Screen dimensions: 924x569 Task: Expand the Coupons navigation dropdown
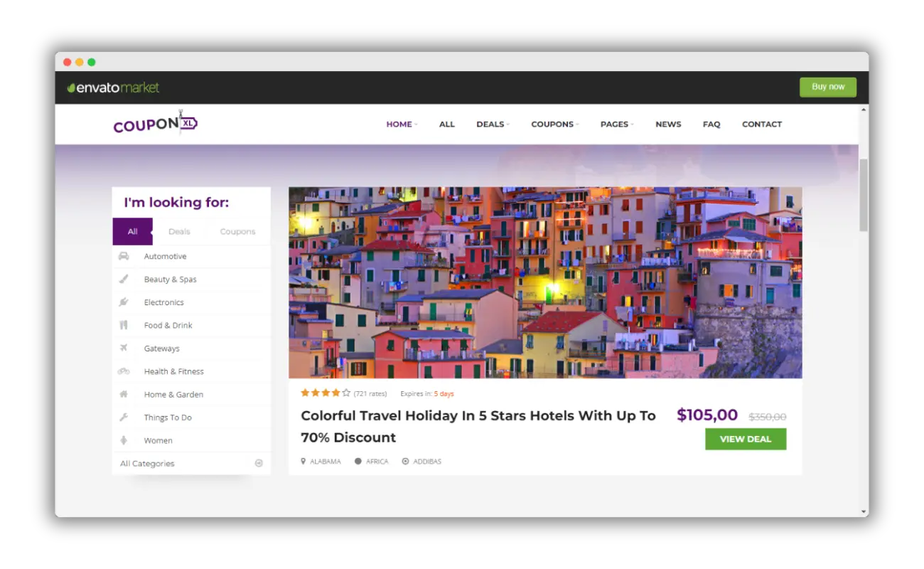tap(554, 124)
